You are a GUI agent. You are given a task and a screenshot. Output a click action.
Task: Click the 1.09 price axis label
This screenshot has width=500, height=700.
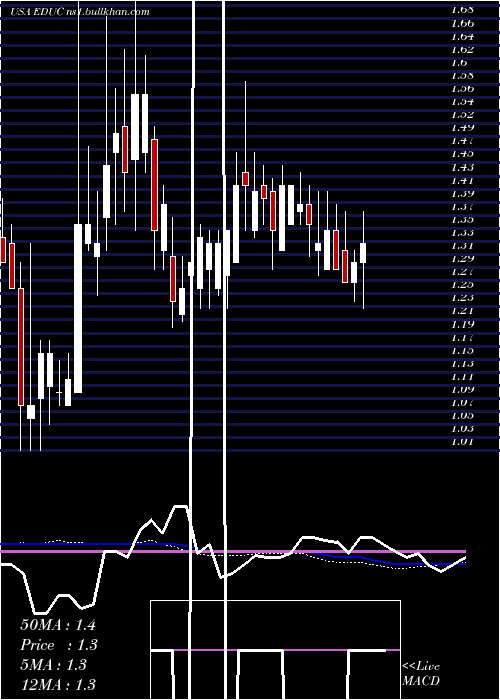[464, 389]
